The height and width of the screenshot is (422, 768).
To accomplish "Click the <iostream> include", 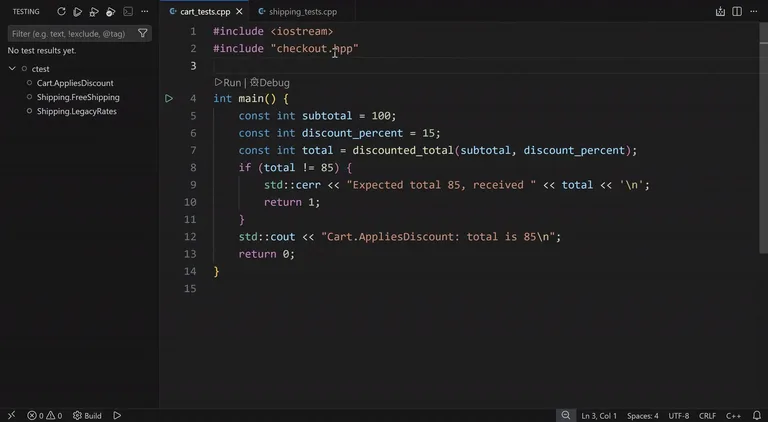I will tap(302, 31).
